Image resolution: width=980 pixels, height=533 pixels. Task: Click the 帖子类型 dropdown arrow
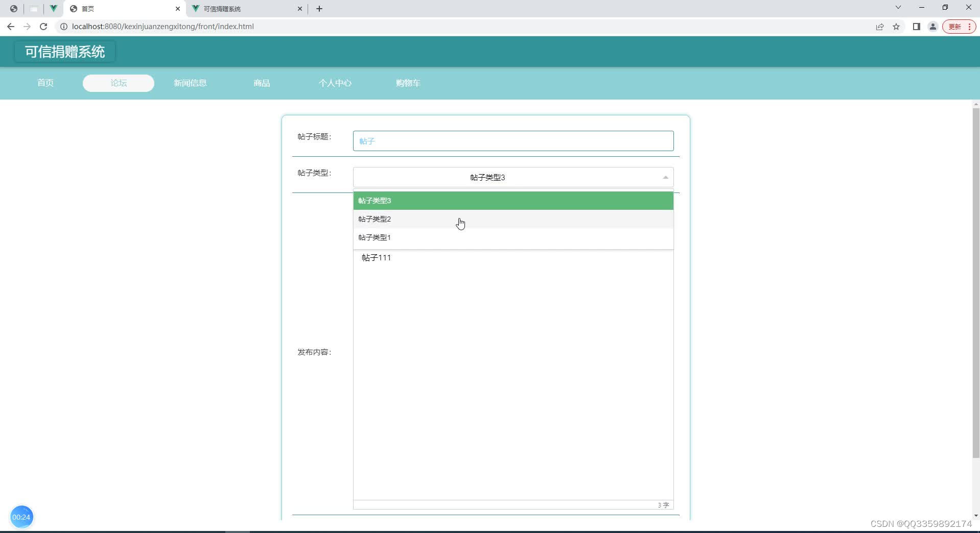pos(665,178)
